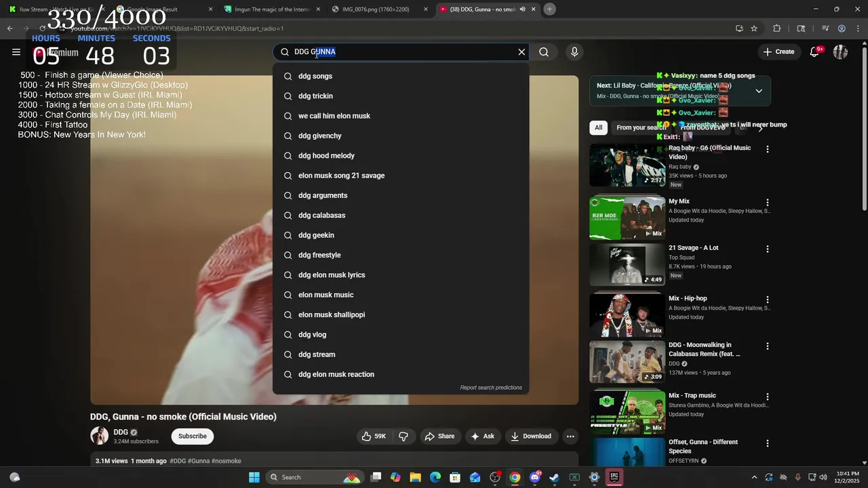Dislike the video with thumbs down

tap(403, 436)
